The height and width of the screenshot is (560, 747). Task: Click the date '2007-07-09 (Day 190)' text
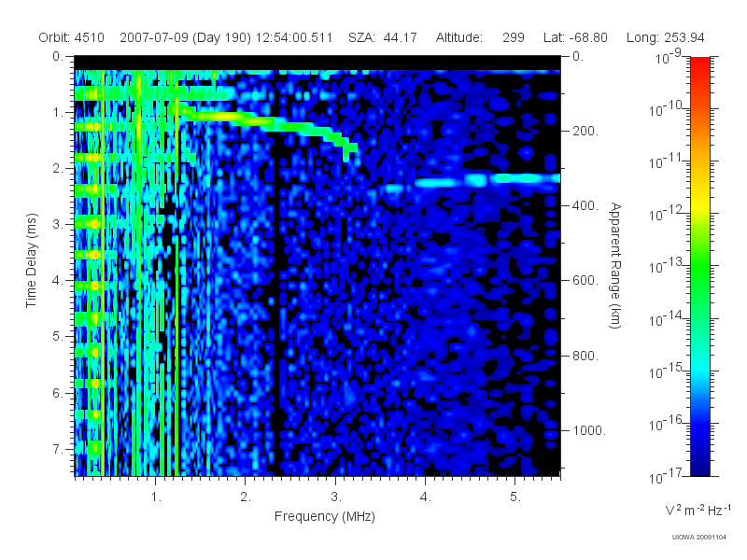click(x=185, y=37)
